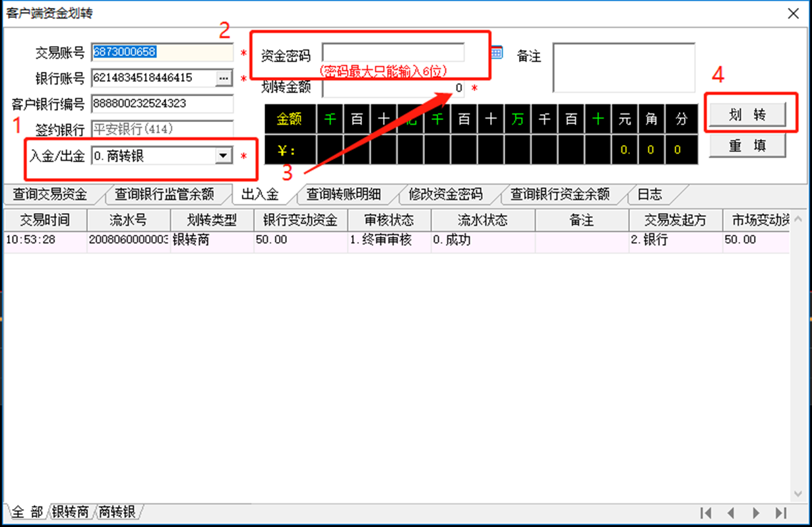
Task: Jump to last record navigation arrow
Action: pyautogui.click(x=781, y=512)
